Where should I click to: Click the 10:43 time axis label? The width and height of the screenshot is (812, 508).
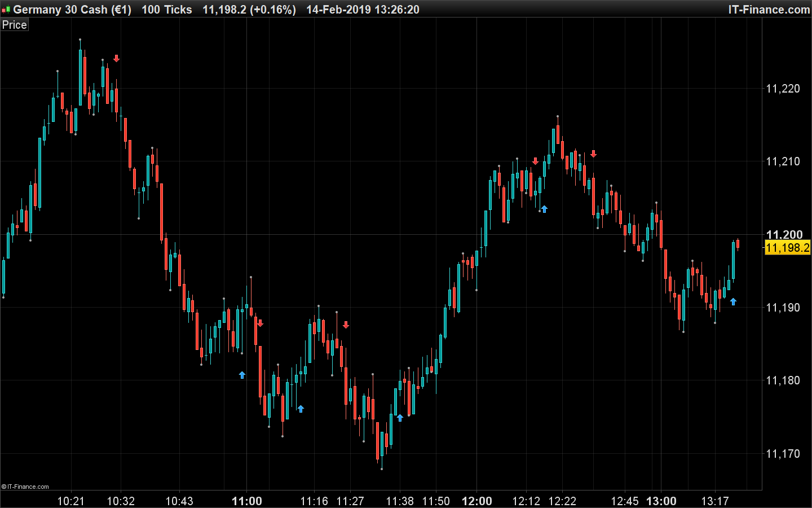pyautogui.click(x=179, y=501)
